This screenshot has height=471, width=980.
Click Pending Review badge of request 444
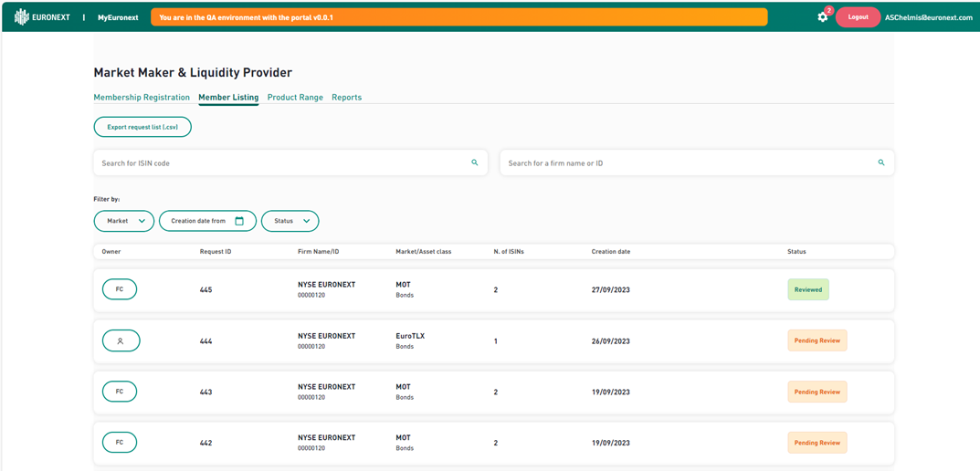coord(817,340)
